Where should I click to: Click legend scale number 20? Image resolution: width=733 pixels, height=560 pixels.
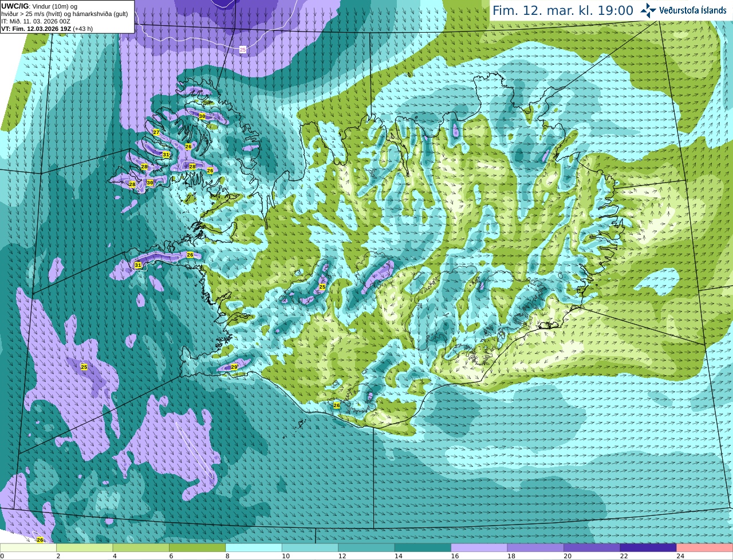(568, 556)
